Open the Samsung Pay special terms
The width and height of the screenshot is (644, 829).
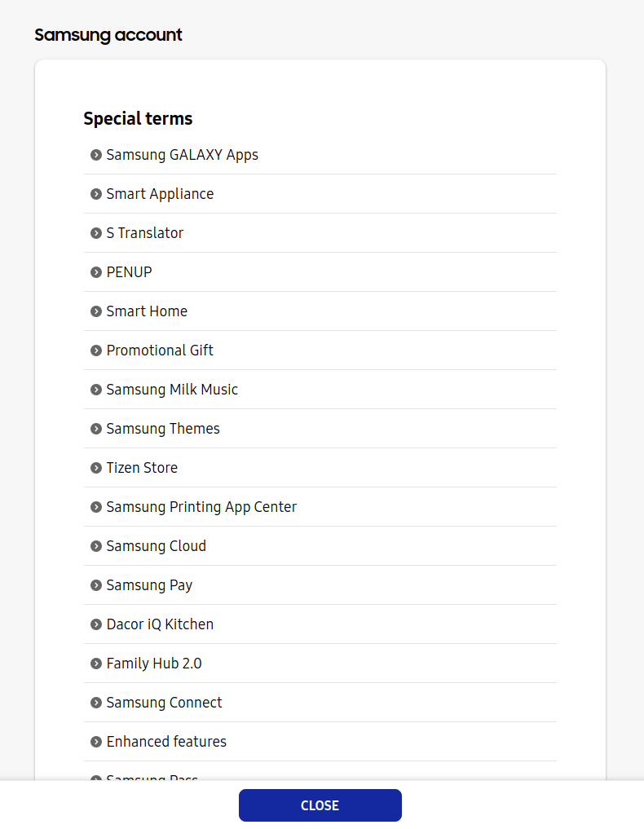(149, 585)
